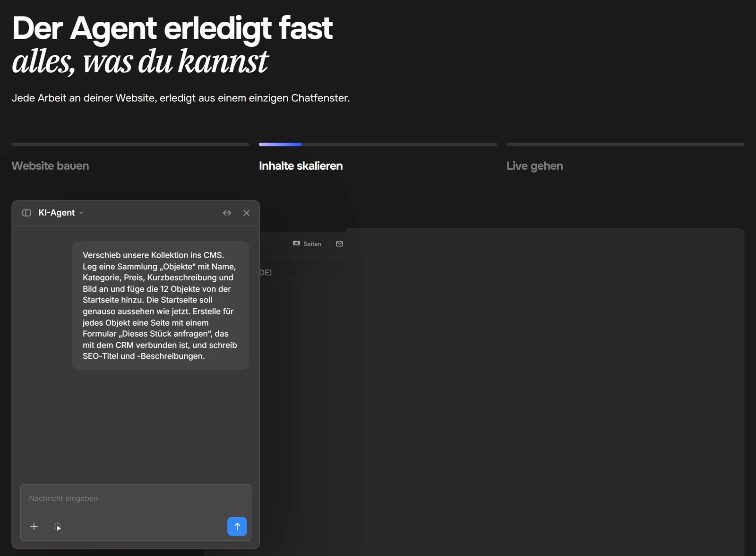Click the sparkle loading icon in chat input

[57, 526]
